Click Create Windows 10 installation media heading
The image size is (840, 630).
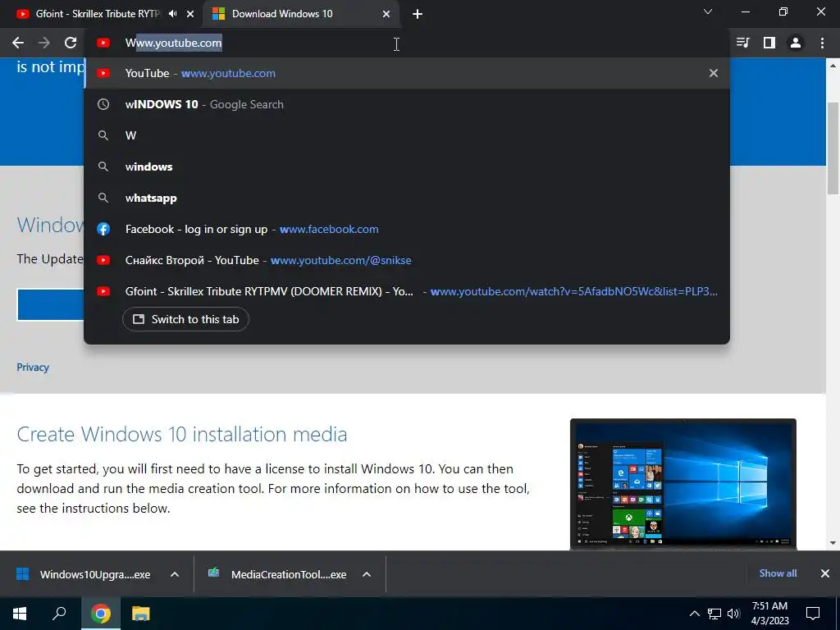click(x=182, y=434)
